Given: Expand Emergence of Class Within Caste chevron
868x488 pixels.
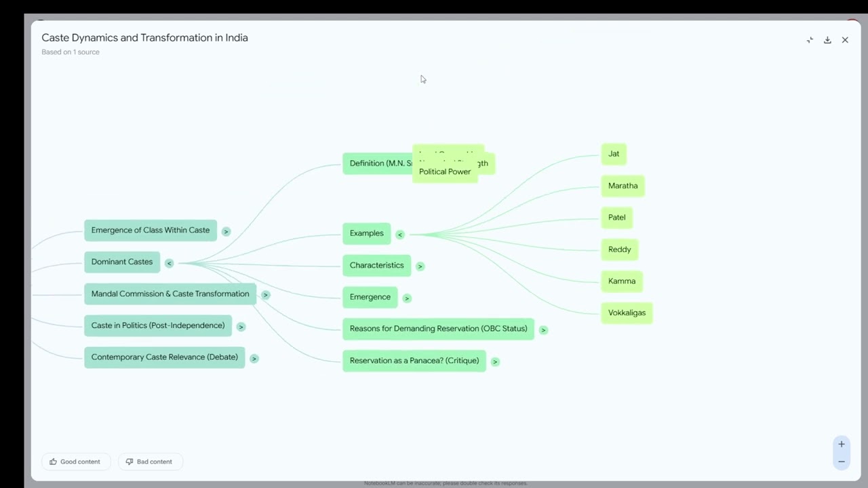Looking at the screenshot, I should point(226,232).
